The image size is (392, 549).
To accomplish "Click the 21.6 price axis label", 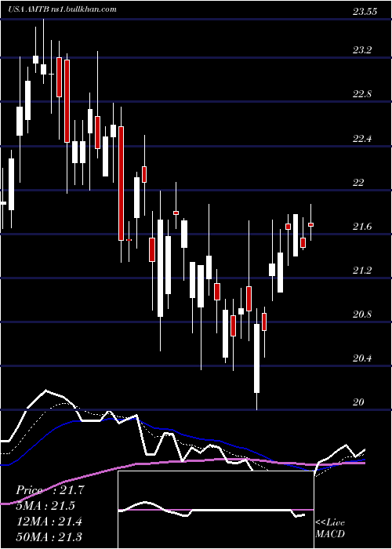I will pyautogui.click(x=362, y=227).
